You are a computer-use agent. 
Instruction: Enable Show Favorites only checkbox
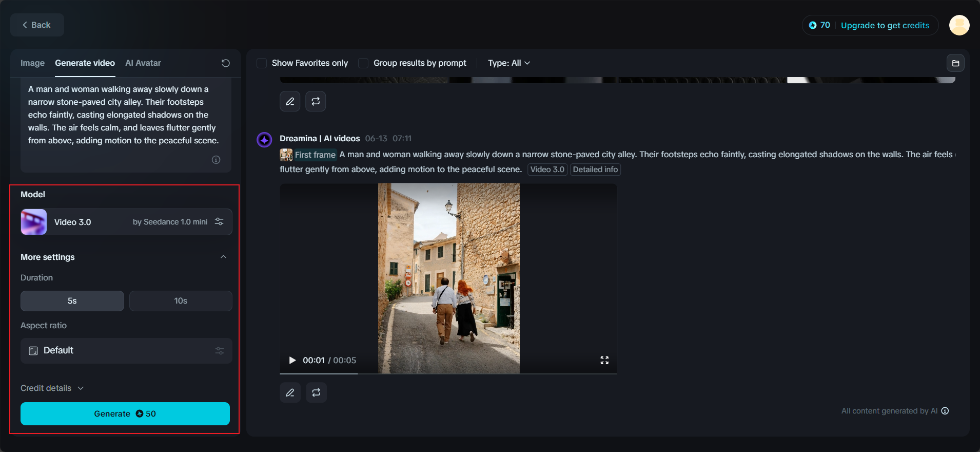tap(262, 63)
